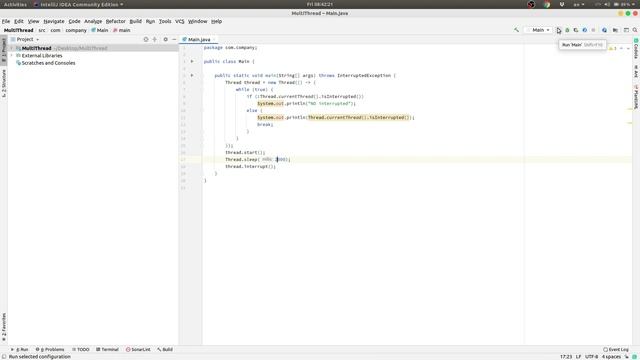Open the Edit menu
Image resolution: width=640 pixels, height=360 pixels.
coord(19,21)
